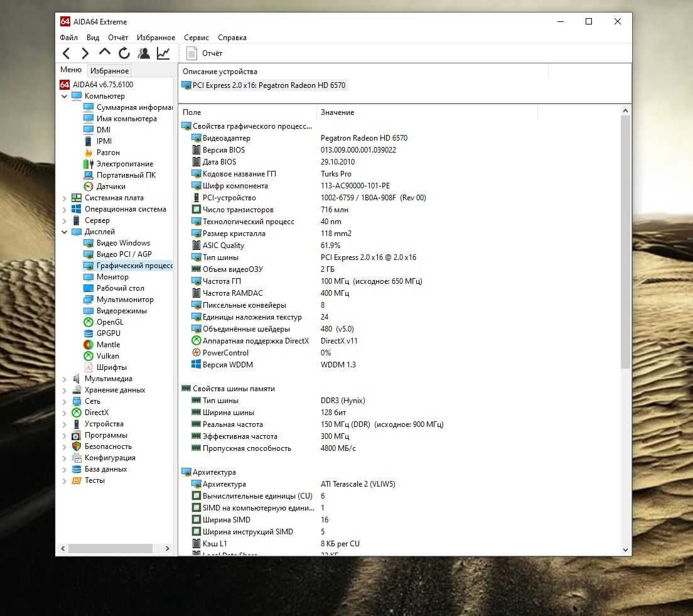The width and height of the screenshot is (693, 616).
Task: Select the DMI tree item
Action: click(x=97, y=129)
